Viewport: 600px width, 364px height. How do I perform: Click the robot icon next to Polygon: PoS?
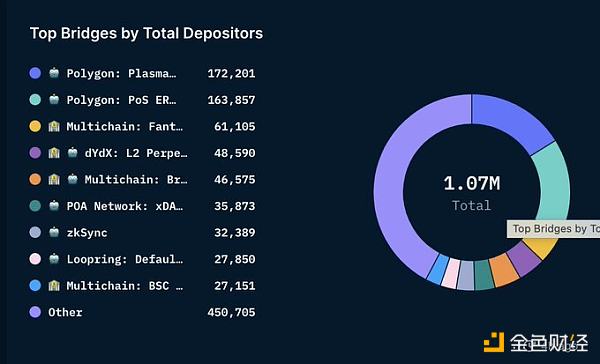coord(54,100)
